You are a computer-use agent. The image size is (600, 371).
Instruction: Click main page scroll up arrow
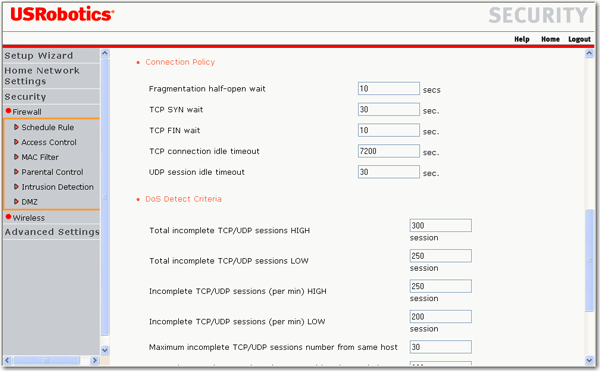(590, 54)
